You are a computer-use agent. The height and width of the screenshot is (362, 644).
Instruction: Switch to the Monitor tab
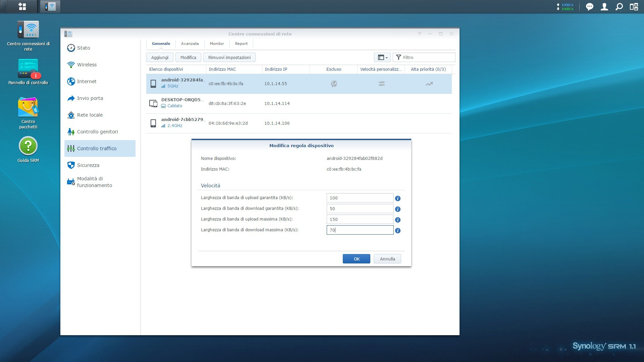pyautogui.click(x=217, y=44)
